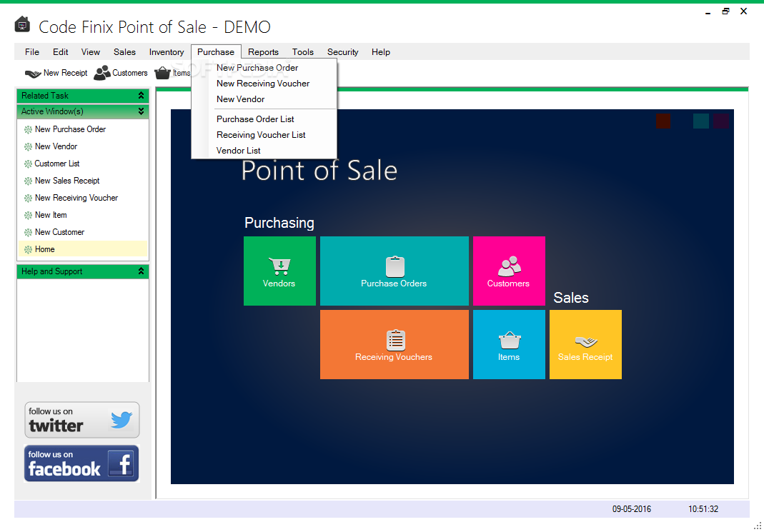Select the dark purple theme swatch
This screenshot has width=764, height=532.
click(x=721, y=121)
